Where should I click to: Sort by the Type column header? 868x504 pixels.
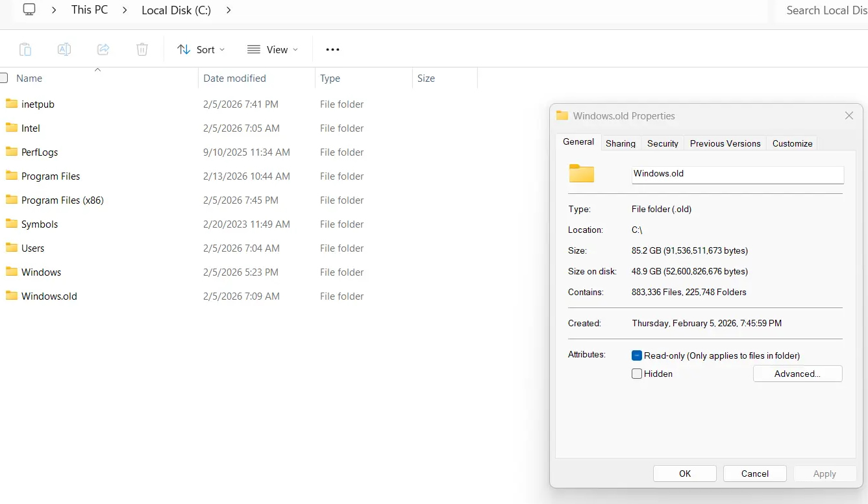(330, 78)
